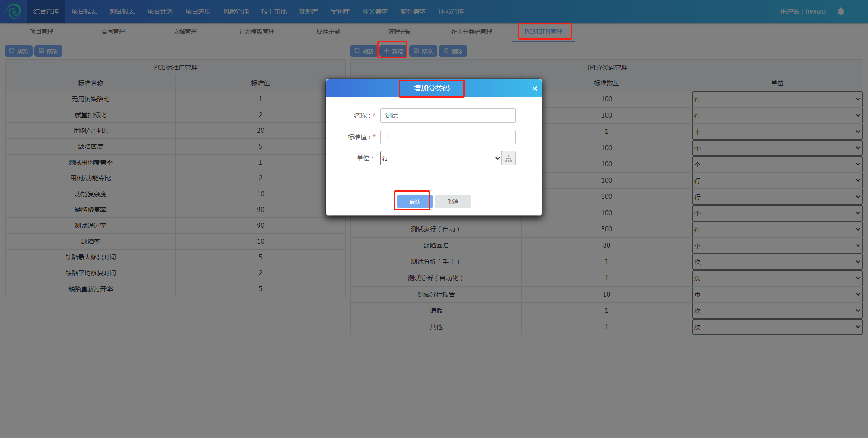Click the 新增 add button in TPI toolbar
Screen dimensions: 868x438
(x=393, y=51)
